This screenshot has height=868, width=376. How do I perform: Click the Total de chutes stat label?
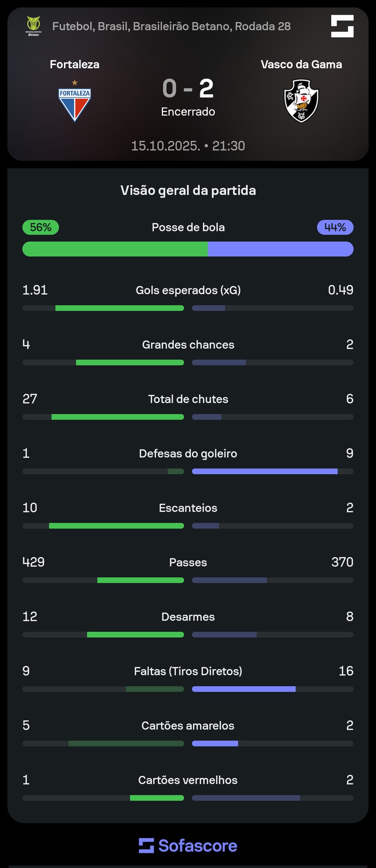click(188, 399)
